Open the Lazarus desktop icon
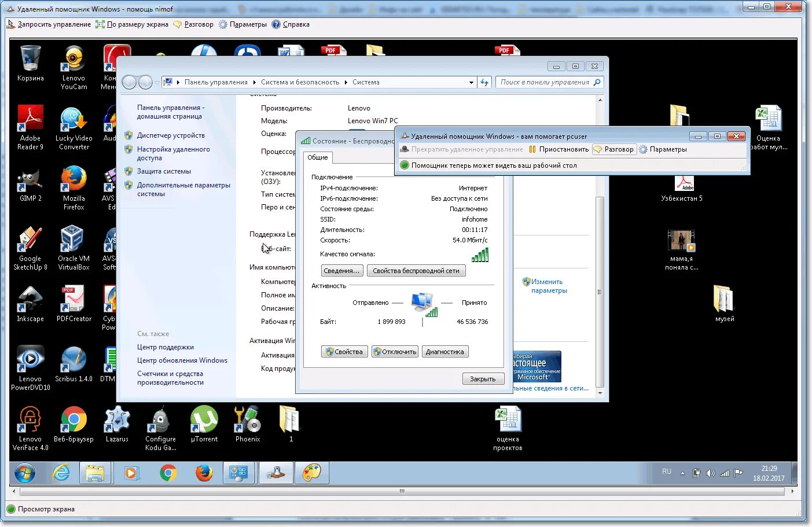Viewport: 812px width, 527px height. pyautogui.click(x=117, y=425)
